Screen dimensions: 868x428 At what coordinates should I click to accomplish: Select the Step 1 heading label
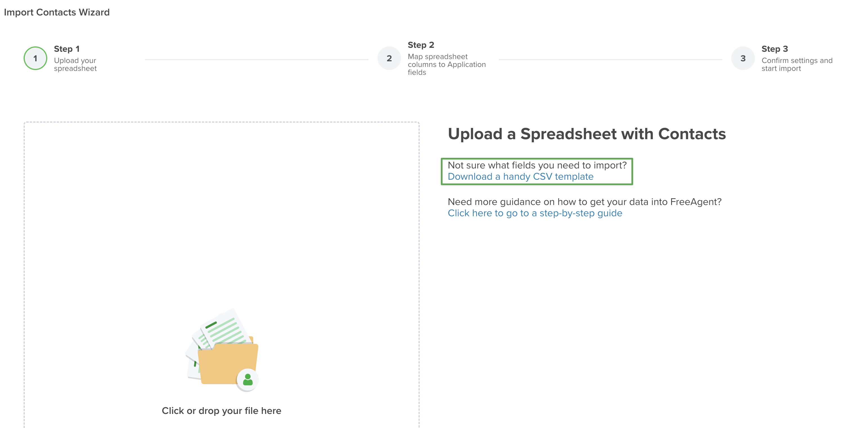tap(67, 49)
